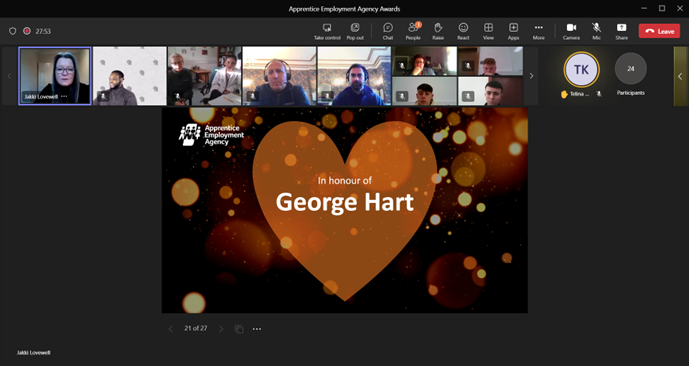Click the Take control icon

[327, 31]
